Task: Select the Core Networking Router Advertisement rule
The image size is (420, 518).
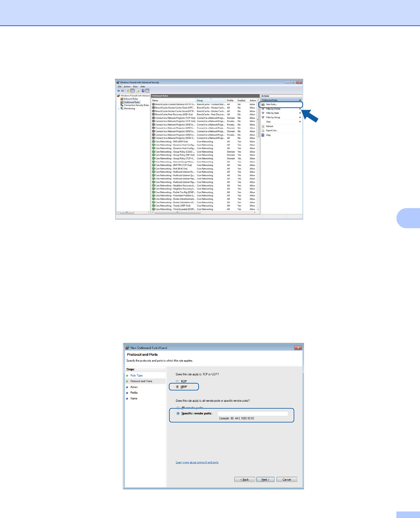Action: coord(204,199)
